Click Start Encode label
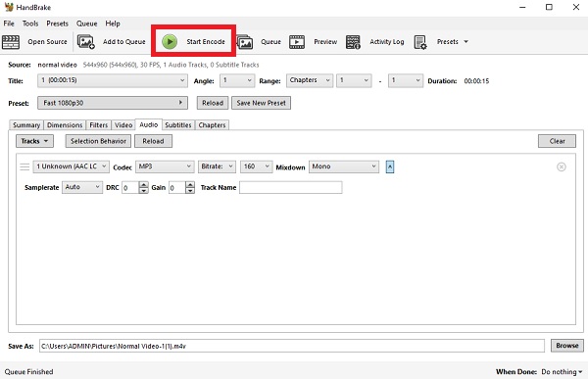The width and height of the screenshot is (588, 379). tap(206, 41)
